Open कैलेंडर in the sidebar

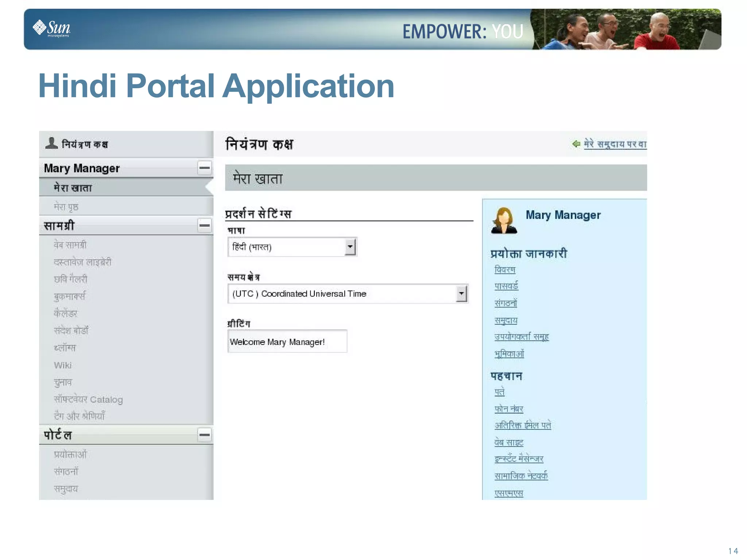[x=65, y=313]
